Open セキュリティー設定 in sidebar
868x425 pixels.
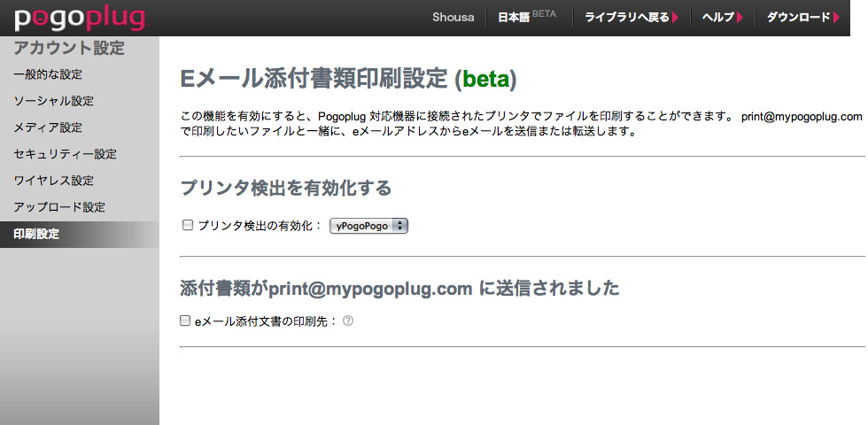[x=65, y=154]
